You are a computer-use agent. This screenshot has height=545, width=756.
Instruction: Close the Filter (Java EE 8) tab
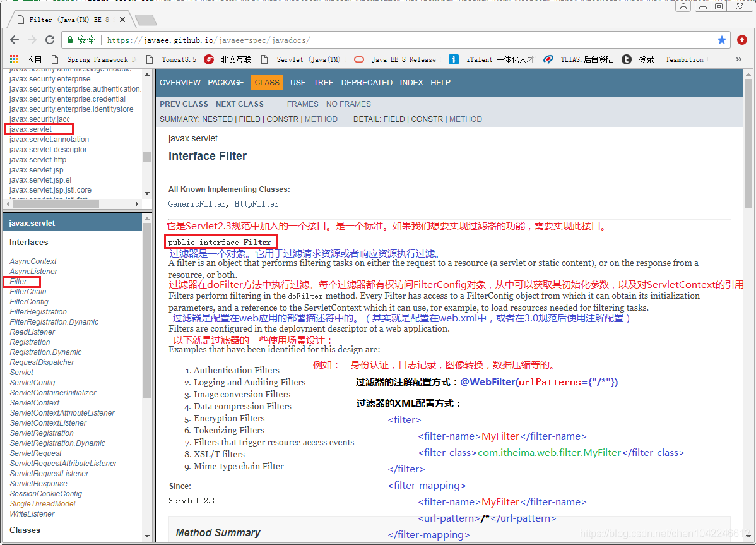122,20
